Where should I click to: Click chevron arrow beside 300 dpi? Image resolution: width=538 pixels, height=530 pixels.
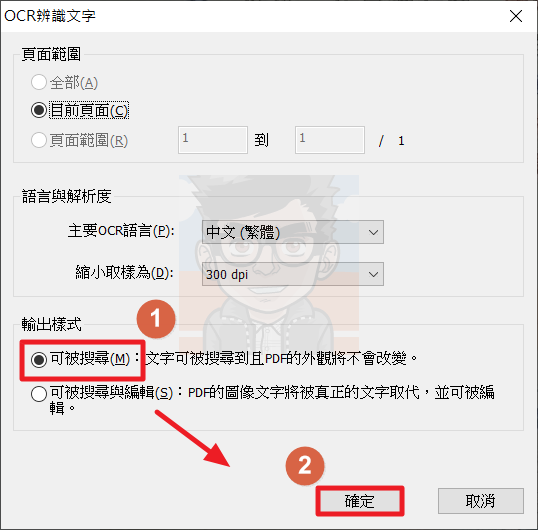(373, 274)
